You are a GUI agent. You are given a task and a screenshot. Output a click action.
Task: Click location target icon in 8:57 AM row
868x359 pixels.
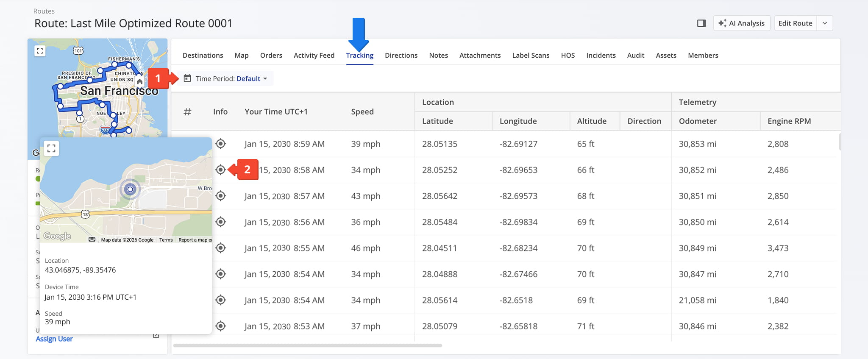coord(220,196)
